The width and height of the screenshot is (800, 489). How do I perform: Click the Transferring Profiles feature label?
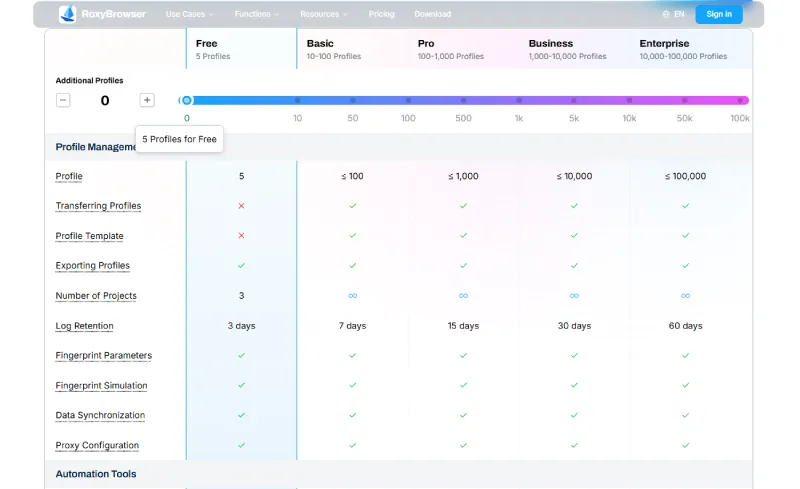[98, 206]
